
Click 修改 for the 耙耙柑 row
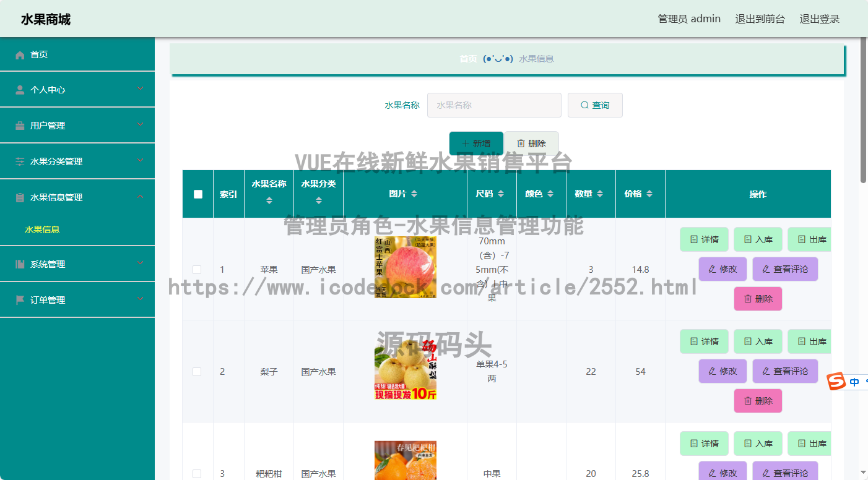[723, 471]
